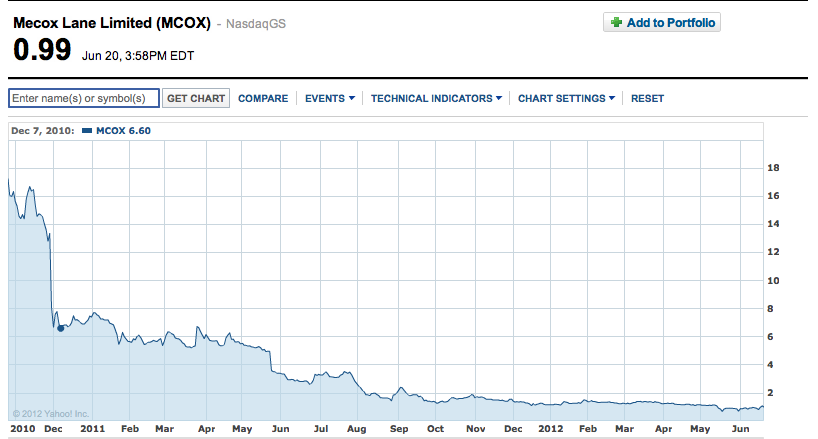Click the blue MCOX legend color marker
This screenshot has width=818, height=439.
86,131
